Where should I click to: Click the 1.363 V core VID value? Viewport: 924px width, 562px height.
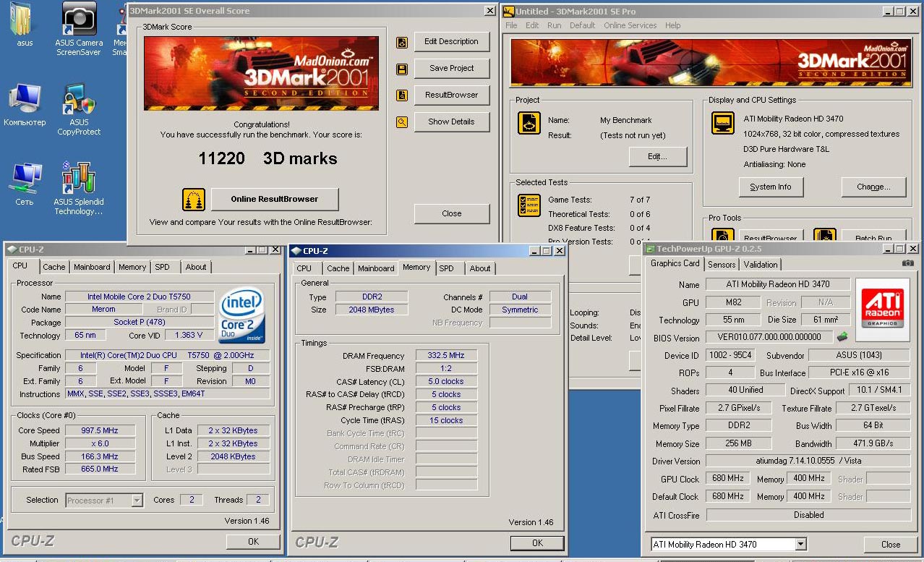(189, 336)
